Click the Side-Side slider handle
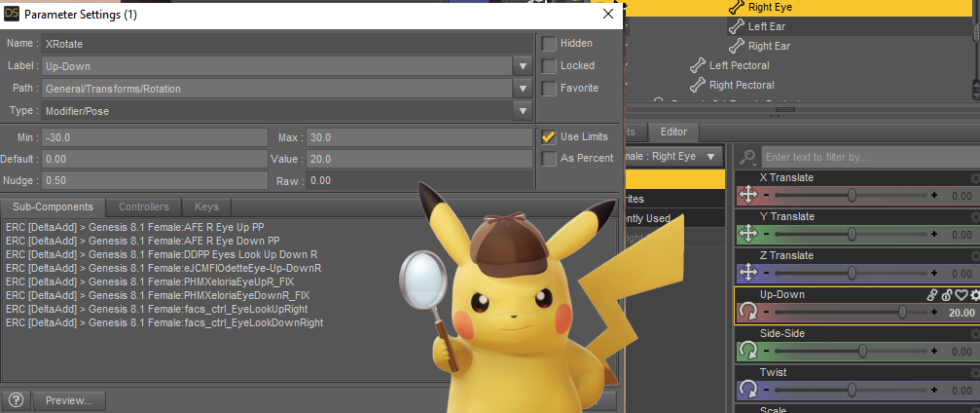The image size is (980, 413). [862, 351]
